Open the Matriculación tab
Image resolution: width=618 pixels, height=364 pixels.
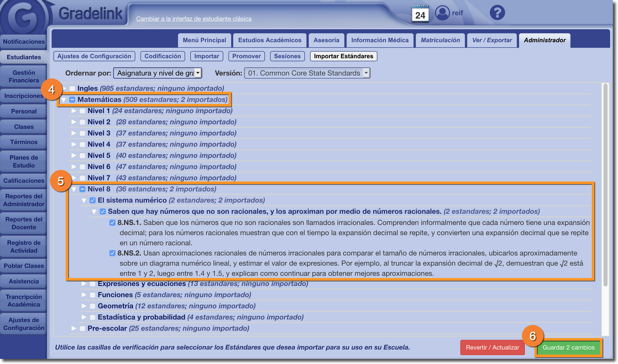(x=440, y=40)
